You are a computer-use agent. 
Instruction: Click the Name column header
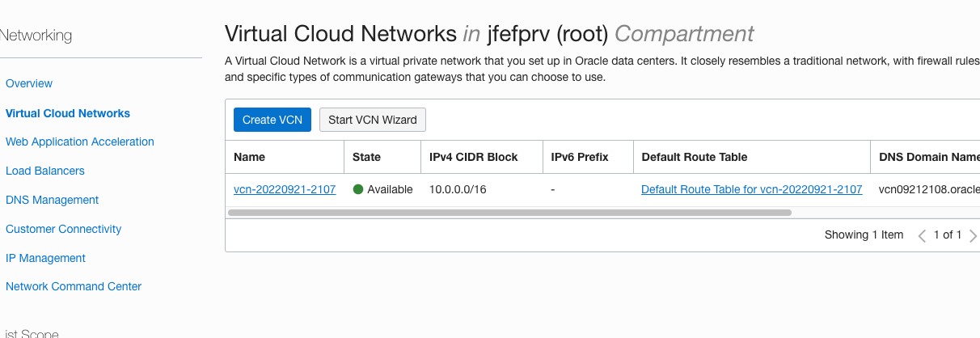(x=250, y=157)
